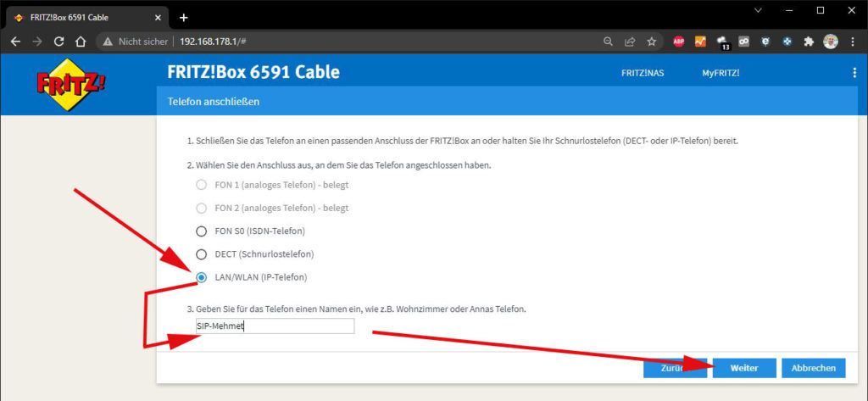Click the 'e' extension icon
This screenshot has height=401, width=868.
click(765, 42)
